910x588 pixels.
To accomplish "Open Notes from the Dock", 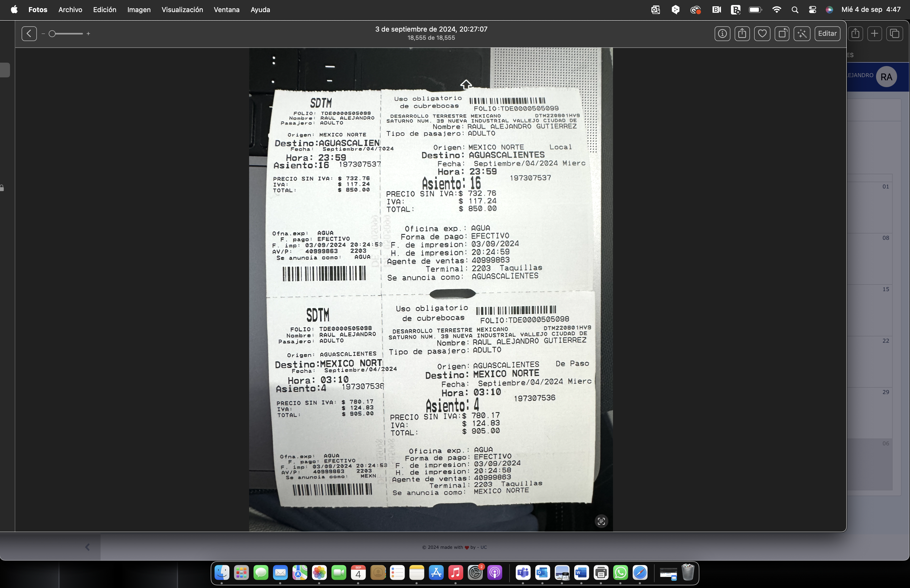I will 417,572.
